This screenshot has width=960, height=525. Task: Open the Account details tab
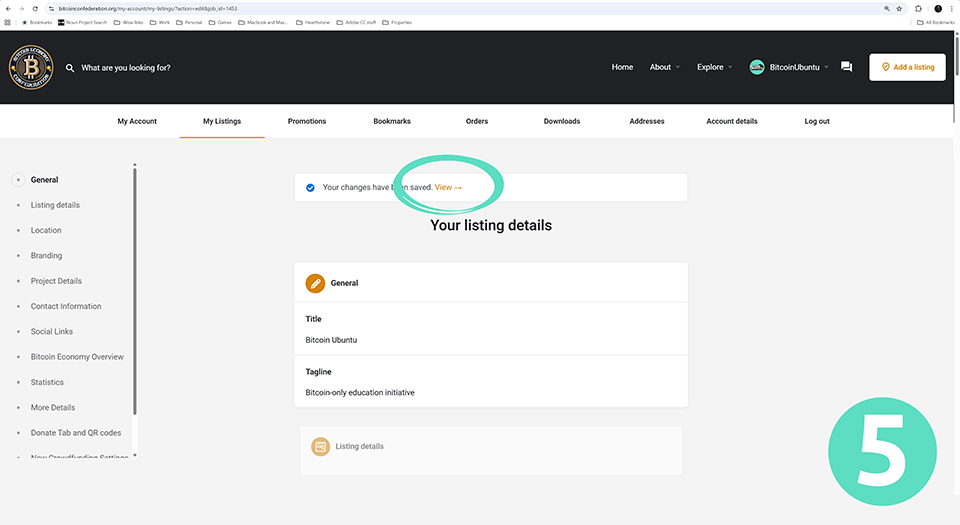(731, 121)
